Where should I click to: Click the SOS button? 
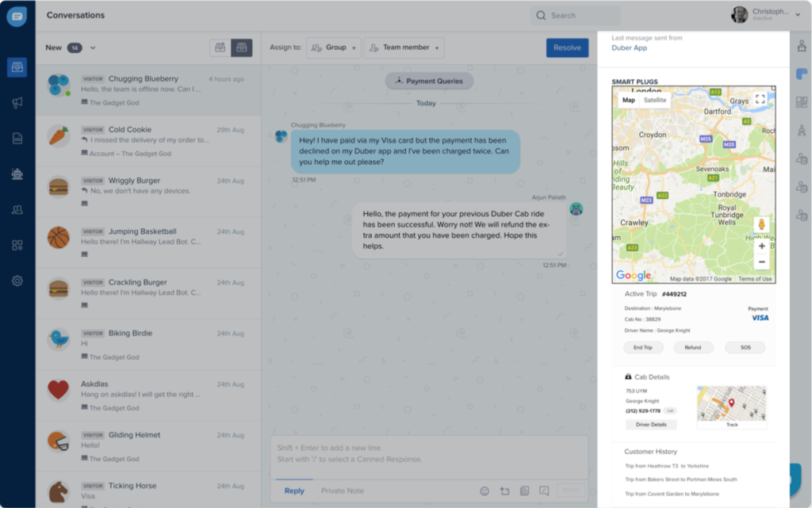click(x=745, y=348)
